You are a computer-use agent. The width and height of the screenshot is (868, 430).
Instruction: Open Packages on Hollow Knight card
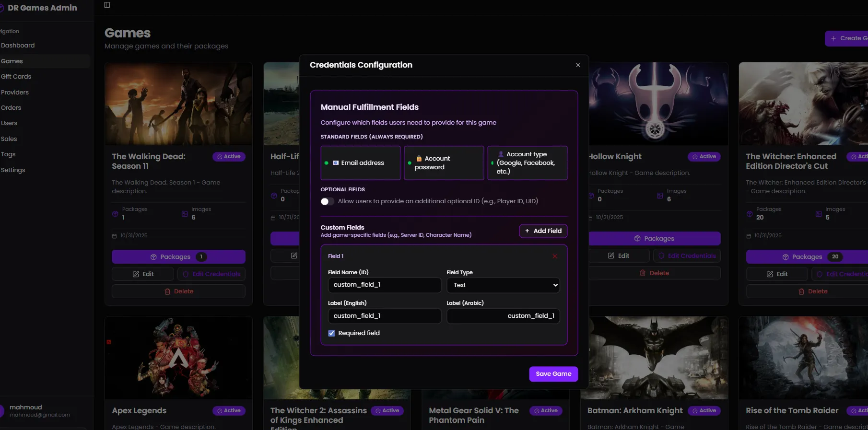coord(654,239)
